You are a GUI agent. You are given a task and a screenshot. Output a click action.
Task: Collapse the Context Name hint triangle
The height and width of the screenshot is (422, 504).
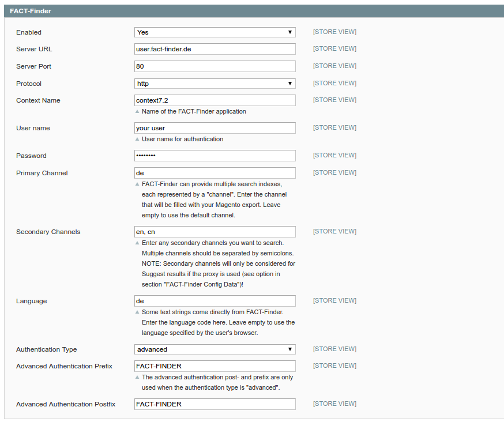click(x=137, y=112)
